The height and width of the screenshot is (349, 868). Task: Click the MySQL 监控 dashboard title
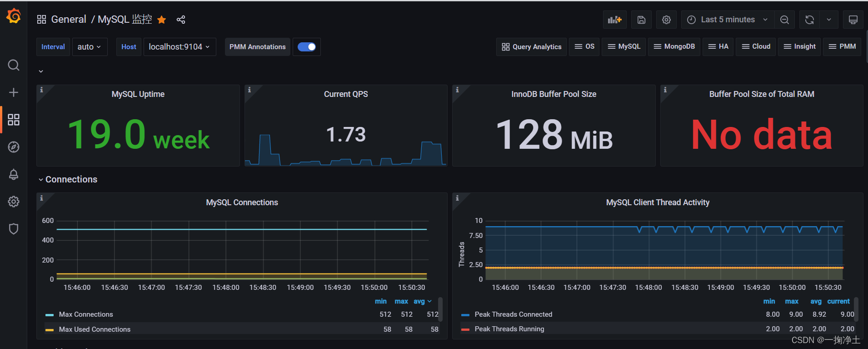tap(125, 20)
